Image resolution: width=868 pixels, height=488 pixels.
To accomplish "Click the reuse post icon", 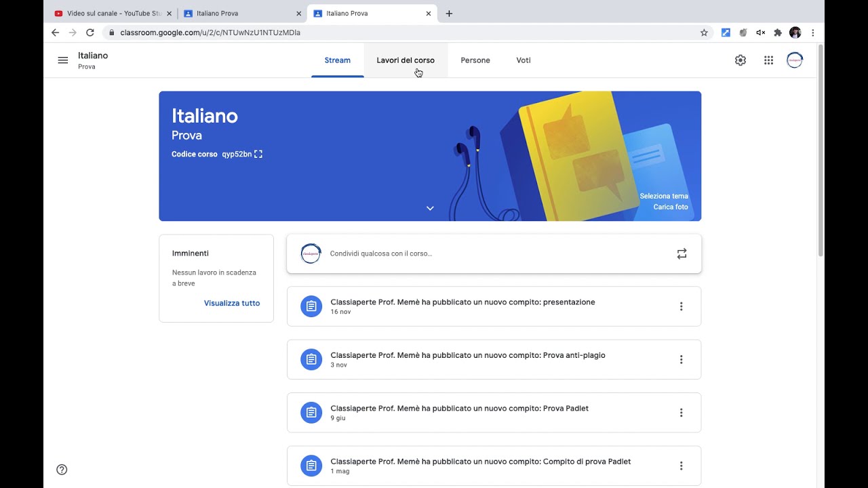I will (682, 253).
